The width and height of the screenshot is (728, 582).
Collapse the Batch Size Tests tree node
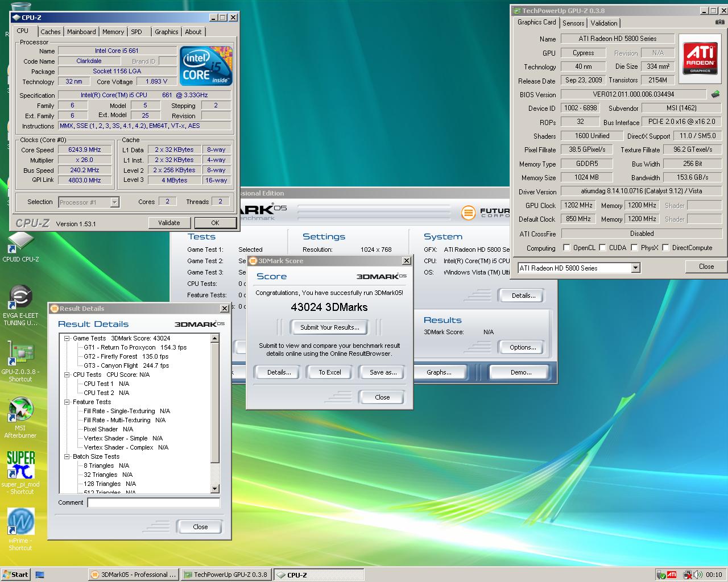point(67,456)
